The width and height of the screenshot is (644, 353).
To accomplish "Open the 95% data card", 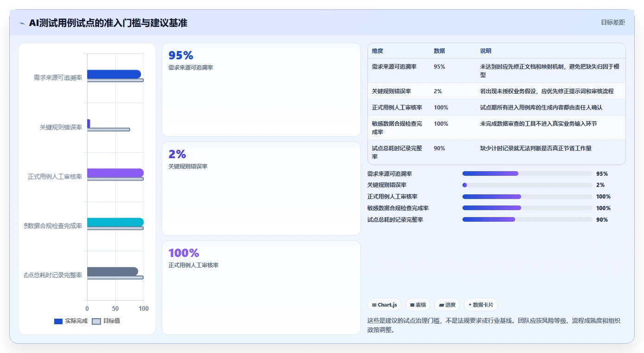I will pos(261,90).
